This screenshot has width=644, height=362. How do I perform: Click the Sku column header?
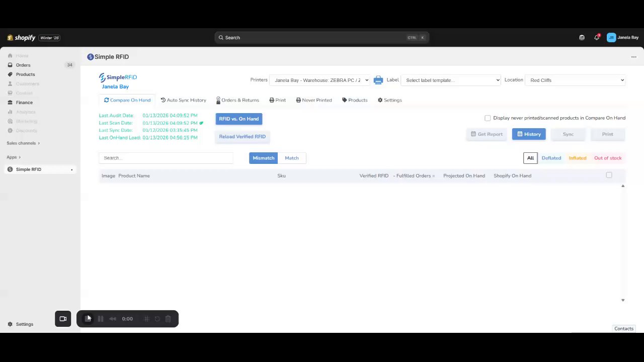282,176
